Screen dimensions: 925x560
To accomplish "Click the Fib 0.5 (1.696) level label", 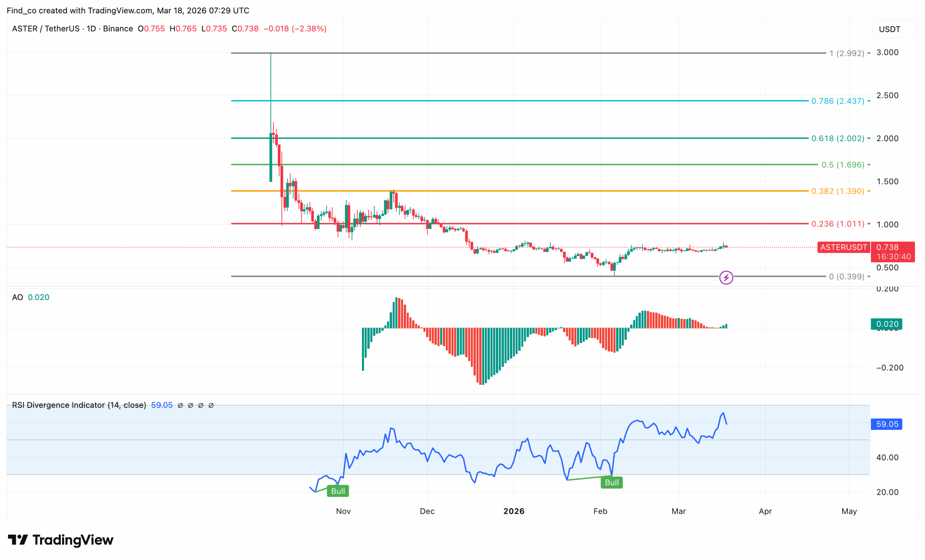I will tap(843, 165).
